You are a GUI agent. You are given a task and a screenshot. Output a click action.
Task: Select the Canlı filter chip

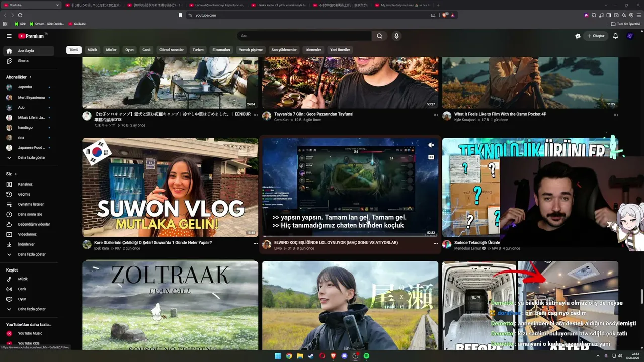pyautogui.click(x=146, y=50)
